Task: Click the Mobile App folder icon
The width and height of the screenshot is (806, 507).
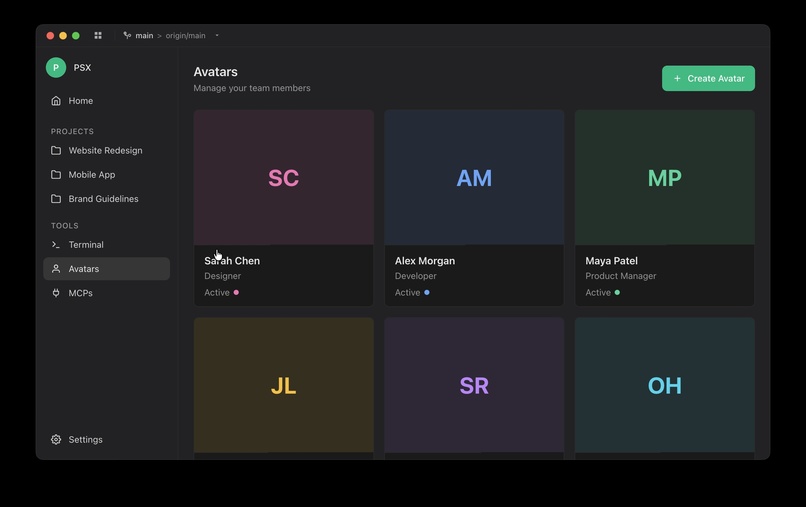Action: point(56,175)
